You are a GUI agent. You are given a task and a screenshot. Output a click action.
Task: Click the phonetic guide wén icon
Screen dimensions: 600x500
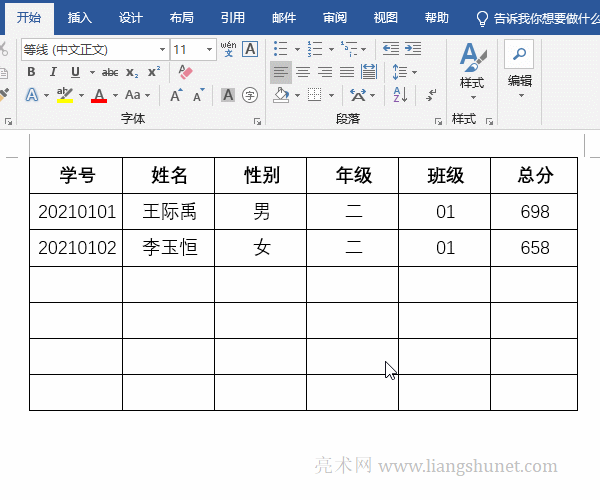coord(228,49)
